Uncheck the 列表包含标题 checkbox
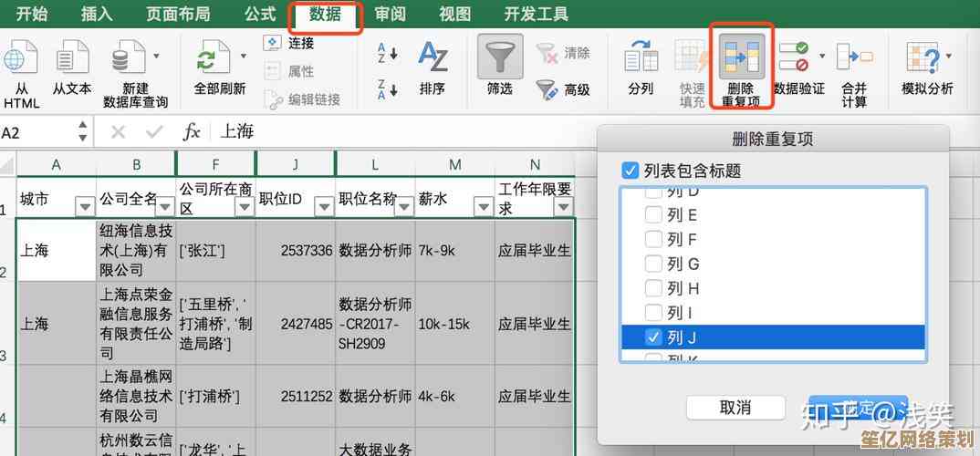 pos(630,171)
